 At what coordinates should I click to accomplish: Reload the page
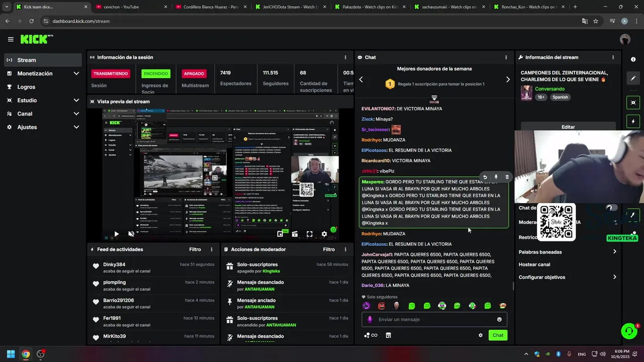point(31,21)
